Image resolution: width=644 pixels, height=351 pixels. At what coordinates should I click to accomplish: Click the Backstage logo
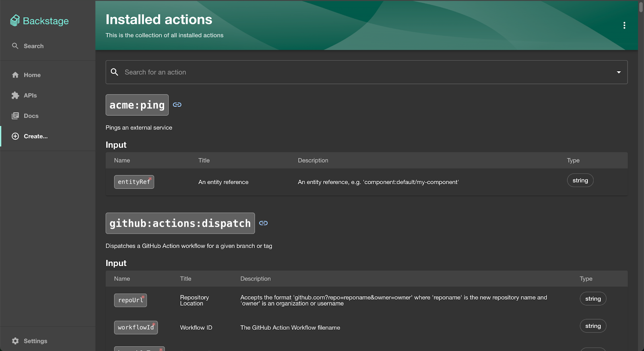pos(39,21)
